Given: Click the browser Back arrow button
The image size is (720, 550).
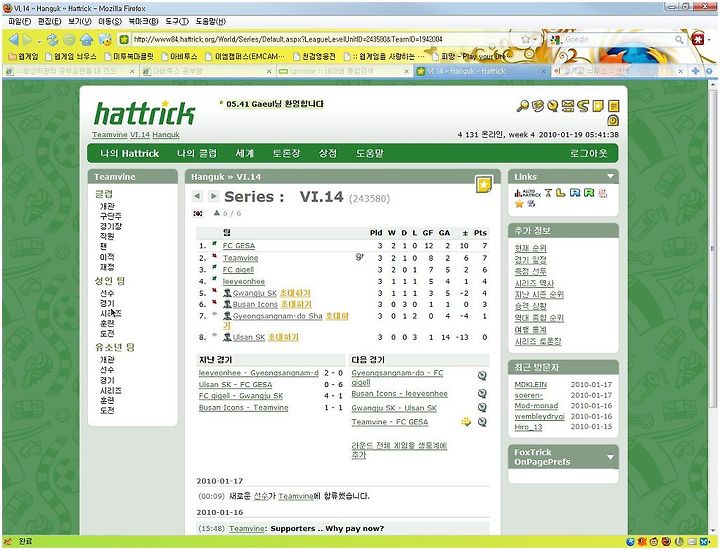Looking at the screenshot, I should (x=13, y=40).
